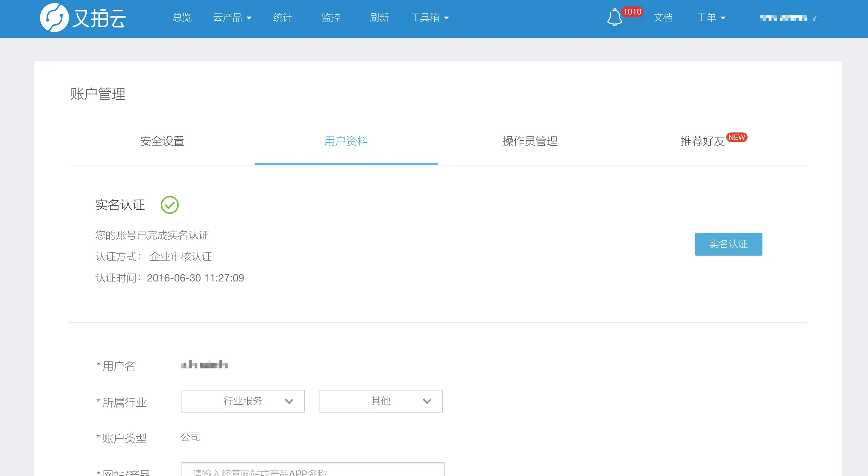The width and height of the screenshot is (868, 476).
Task: Click the 认证时间 label
Action: pyautogui.click(x=118, y=278)
